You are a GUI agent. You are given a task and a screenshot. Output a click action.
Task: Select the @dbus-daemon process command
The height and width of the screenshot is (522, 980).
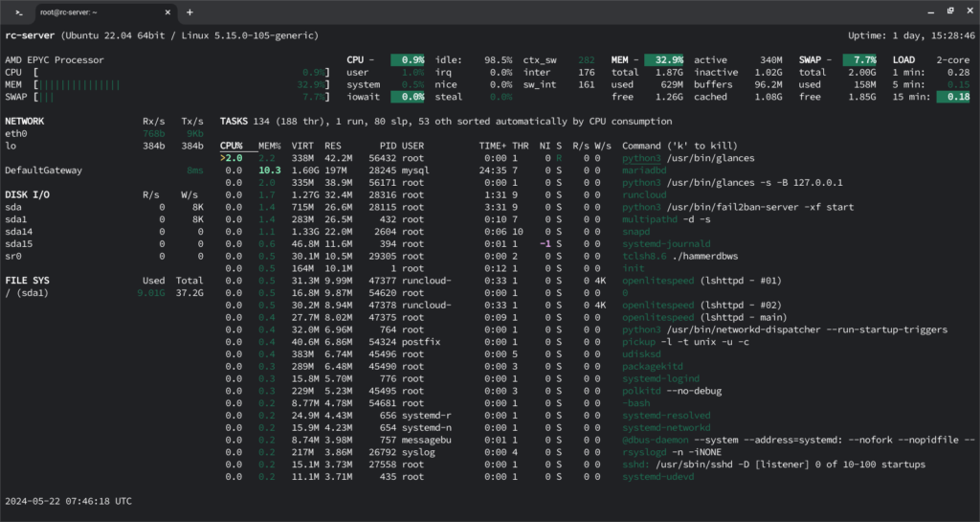point(798,440)
